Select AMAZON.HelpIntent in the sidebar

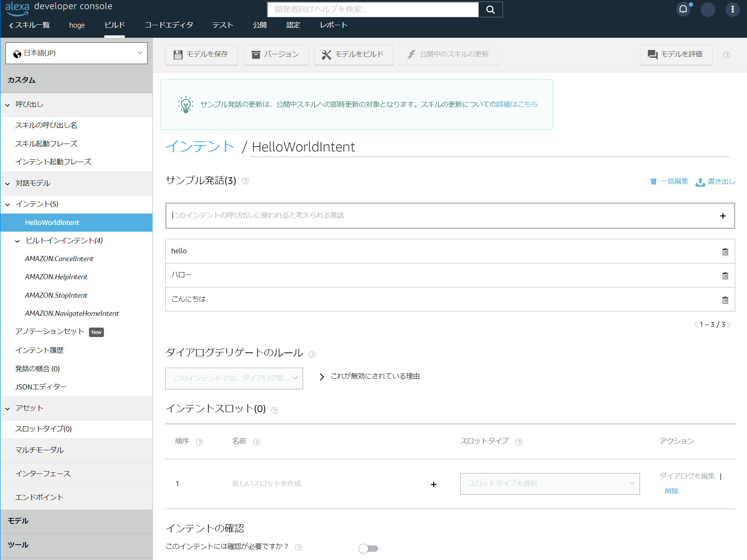56,277
